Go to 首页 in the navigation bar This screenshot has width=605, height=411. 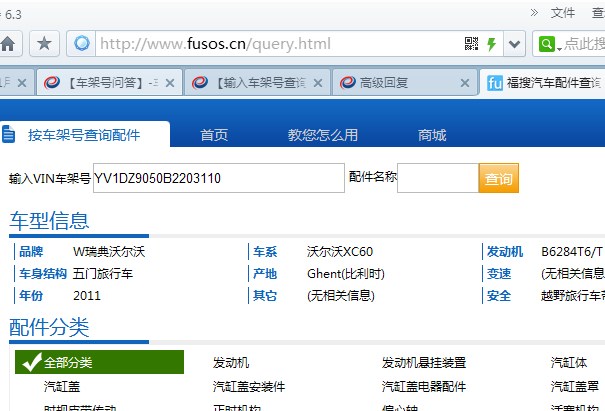click(x=214, y=135)
